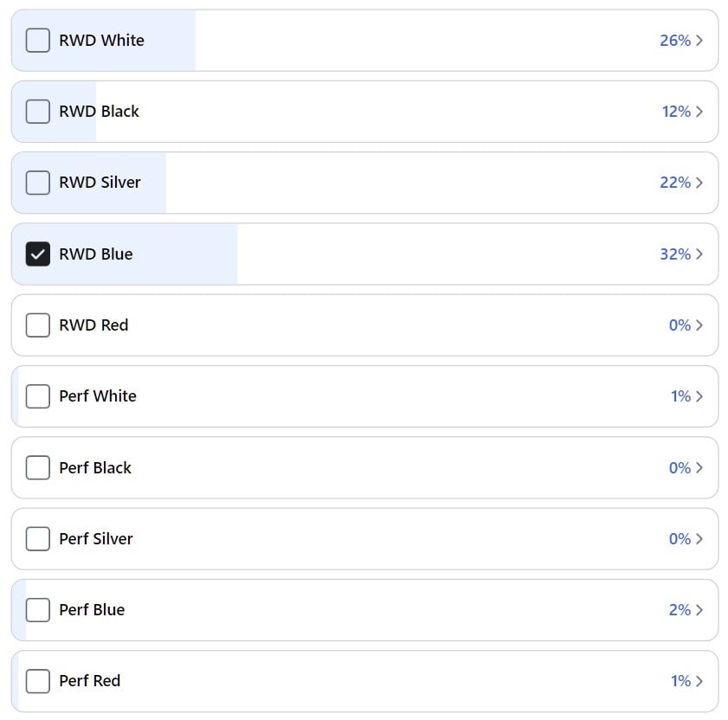
Task: Uncheck the RWD Blue checkbox
Action: pos(38,254)
